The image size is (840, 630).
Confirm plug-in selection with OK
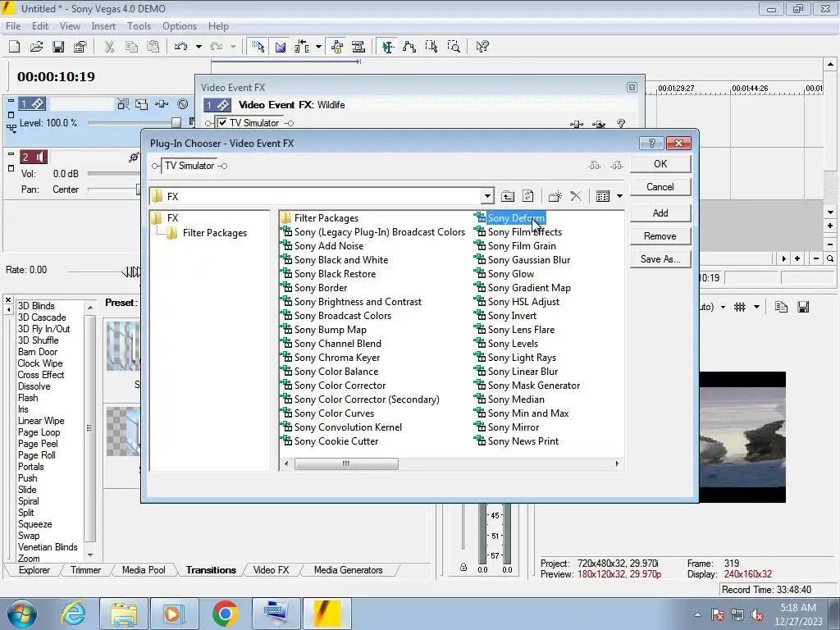click(x=660, y=164)
